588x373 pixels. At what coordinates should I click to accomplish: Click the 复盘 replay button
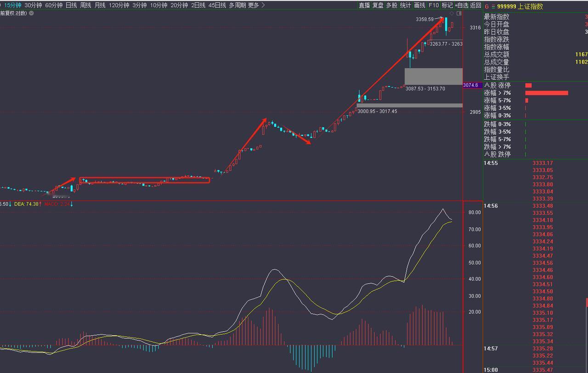[x=378, y=6]
